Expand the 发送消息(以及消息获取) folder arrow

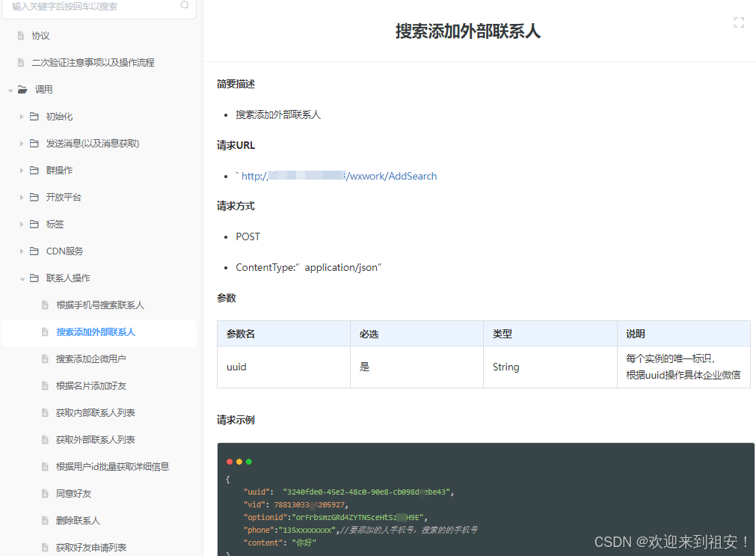pyautogui.click(x=21, y=144)
